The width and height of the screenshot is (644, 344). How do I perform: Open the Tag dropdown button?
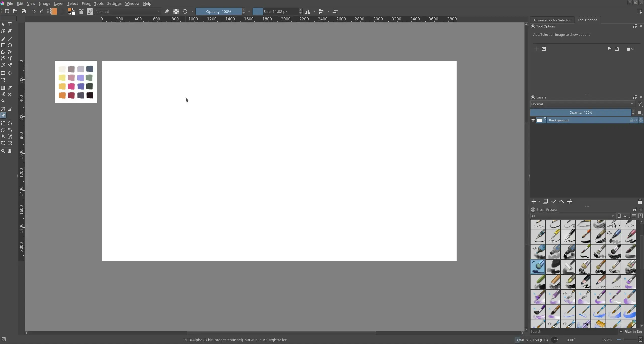pos(623,216)
